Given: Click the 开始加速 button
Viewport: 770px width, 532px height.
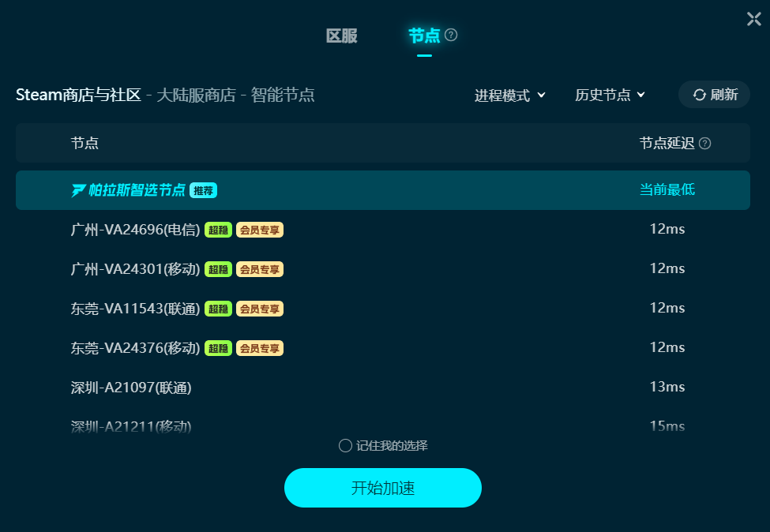Looking at the screenshot, I should (x=383, y=488).
